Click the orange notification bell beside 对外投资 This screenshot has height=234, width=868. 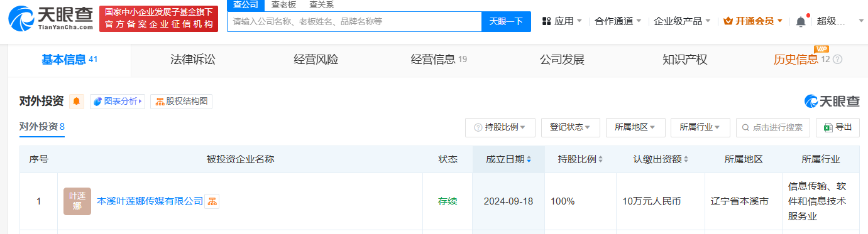coord(77,101)
